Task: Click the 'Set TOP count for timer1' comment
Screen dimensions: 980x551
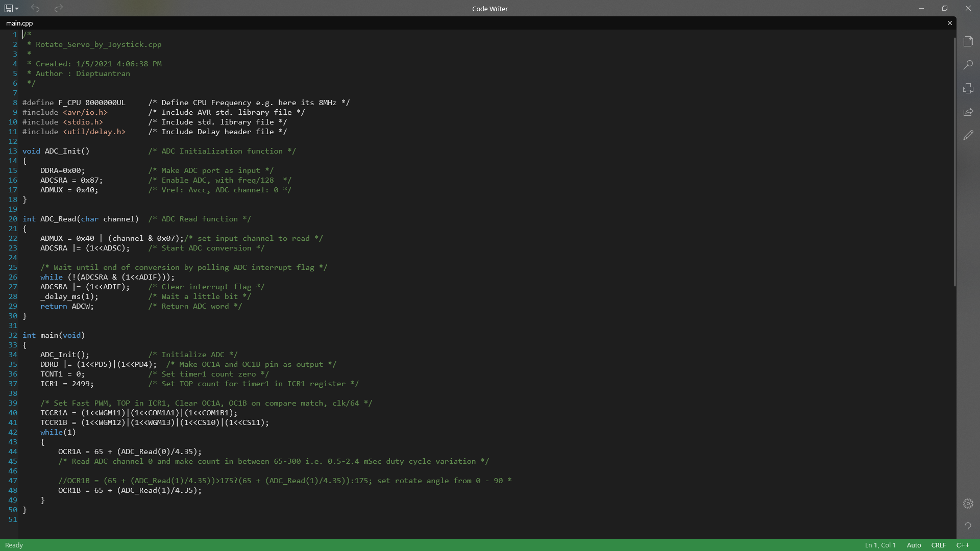Action: pos(254,384)
